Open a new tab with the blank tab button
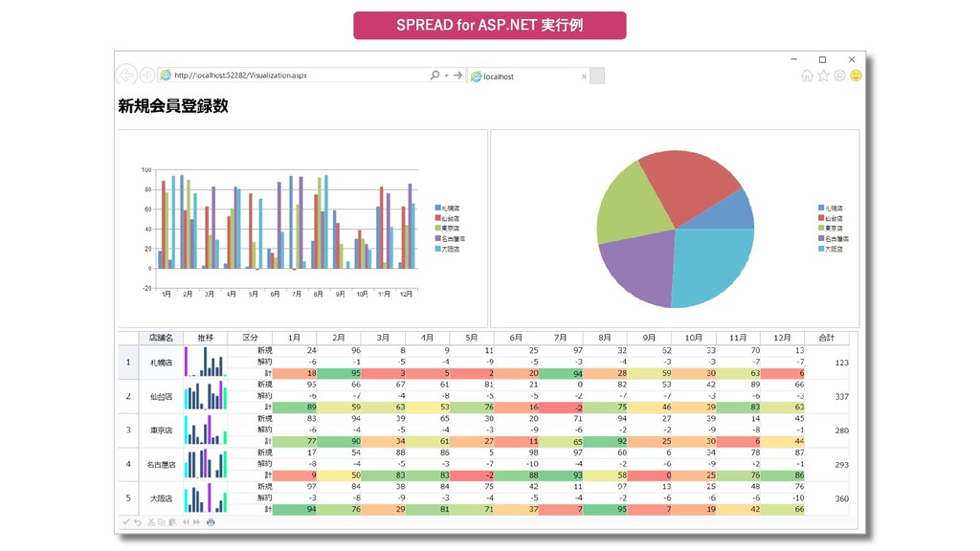This screenshot has height=551, width=980. [597, 76]
